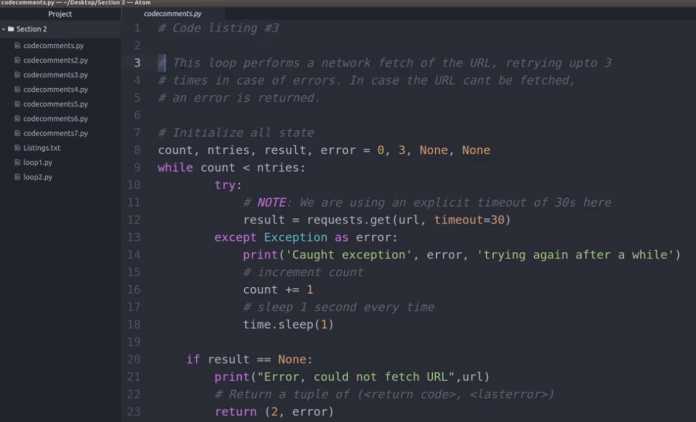Click the file icon beside loop1.py

point(18,162)
